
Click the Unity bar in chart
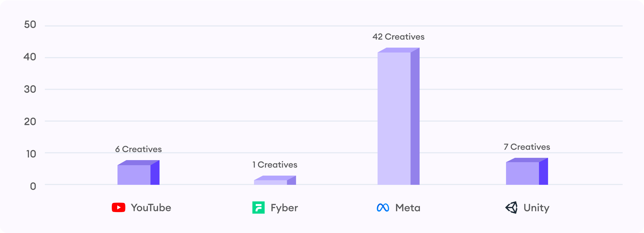[527, 171]
